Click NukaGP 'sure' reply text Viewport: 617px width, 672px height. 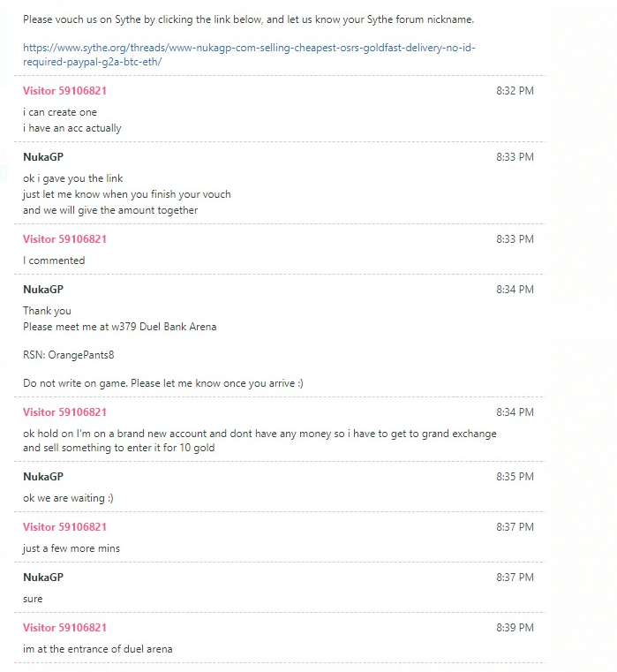[33, 599]
